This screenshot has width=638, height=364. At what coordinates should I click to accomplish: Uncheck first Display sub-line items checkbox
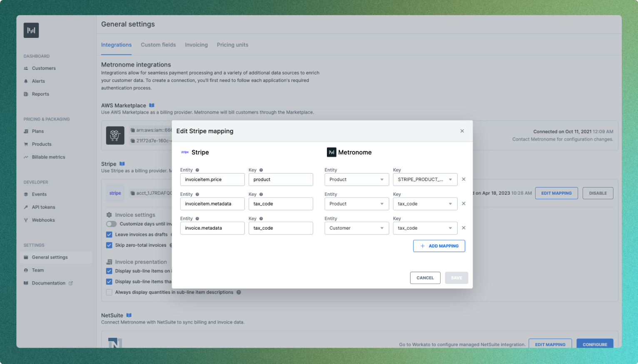(109, 271)
